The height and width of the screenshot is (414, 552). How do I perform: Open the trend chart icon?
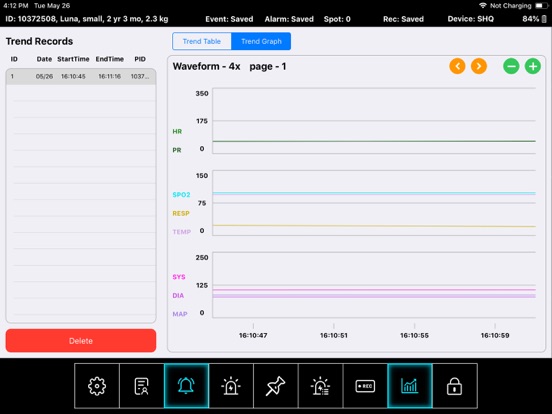[x=410, y=386]
